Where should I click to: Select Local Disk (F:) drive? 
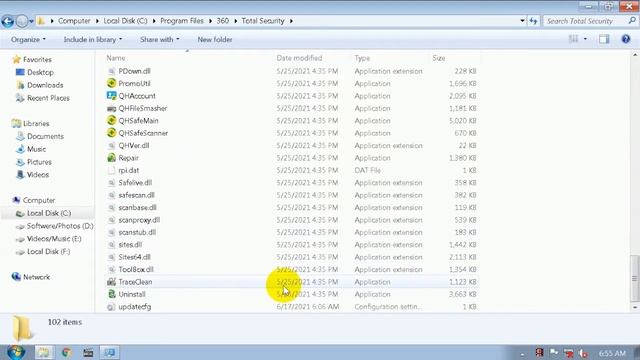[x=48, y=251]
